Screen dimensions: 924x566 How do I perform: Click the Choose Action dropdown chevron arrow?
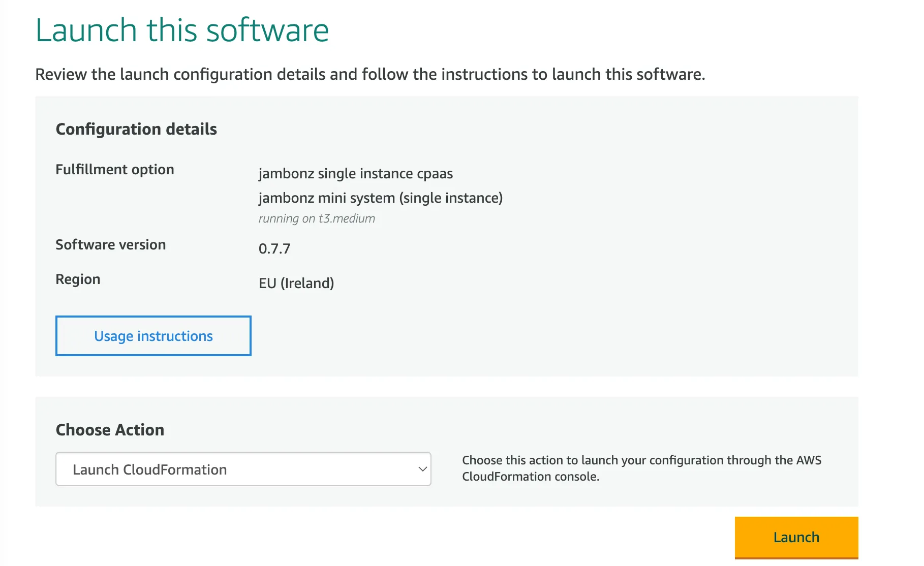pos(422,469)
